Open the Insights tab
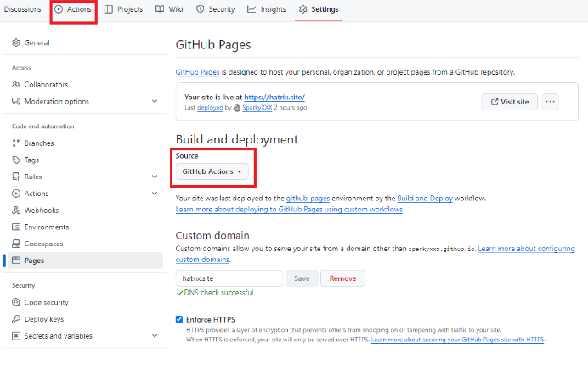This screenshot has width=588, height=365. (x=267, y=9)
